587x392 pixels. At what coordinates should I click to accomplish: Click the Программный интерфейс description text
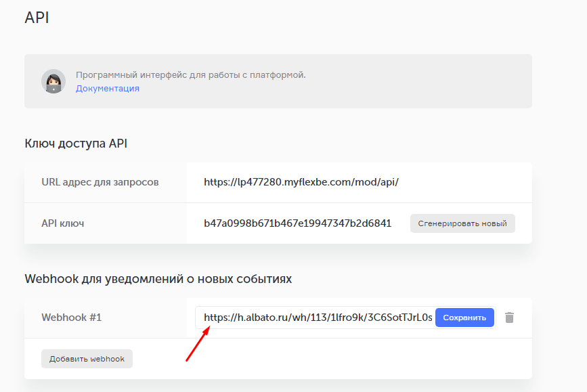190,74
